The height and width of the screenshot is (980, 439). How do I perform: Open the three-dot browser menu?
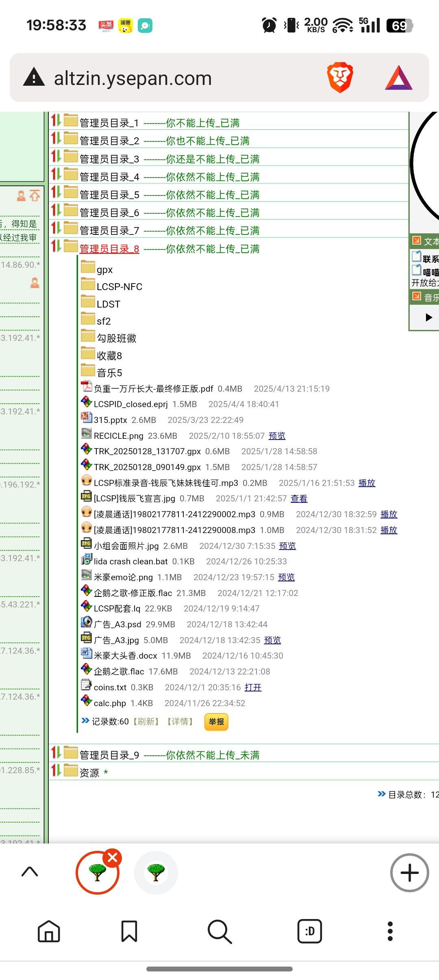(x=390, y=931)
